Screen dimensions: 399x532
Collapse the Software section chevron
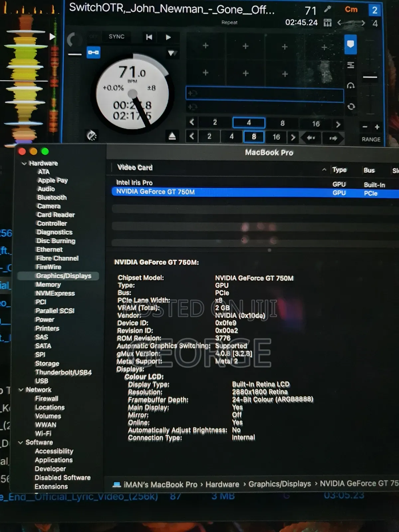21,443
